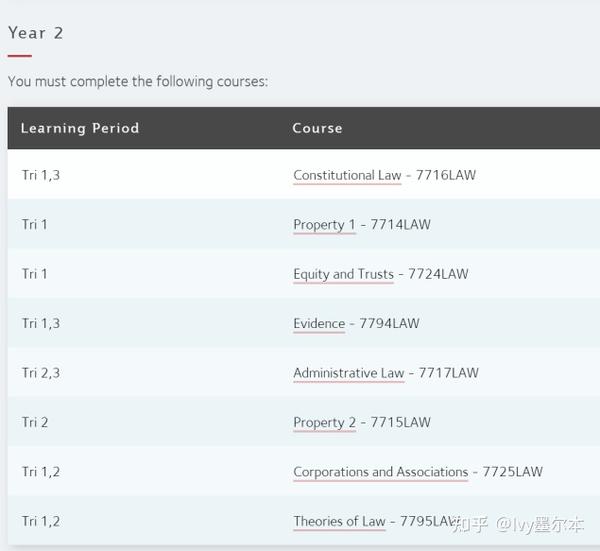
Task: Click course code 7715LAW
Action: coord(401,422)
